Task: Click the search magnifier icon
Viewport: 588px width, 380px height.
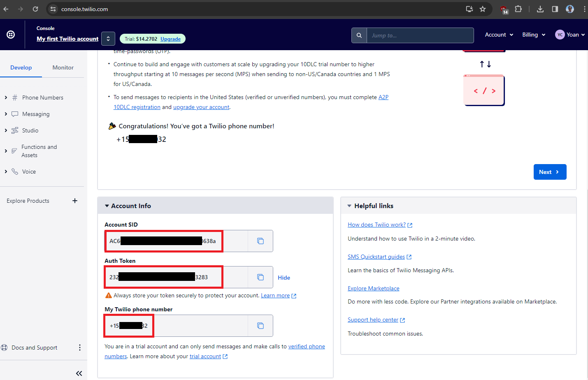Action: pos(359,35)
